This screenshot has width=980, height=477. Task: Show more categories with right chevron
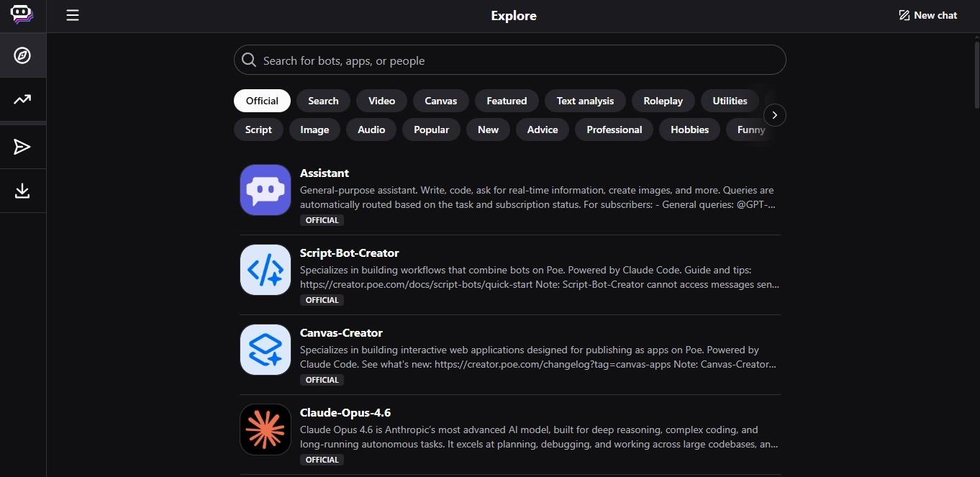click(x=774, y=115)
